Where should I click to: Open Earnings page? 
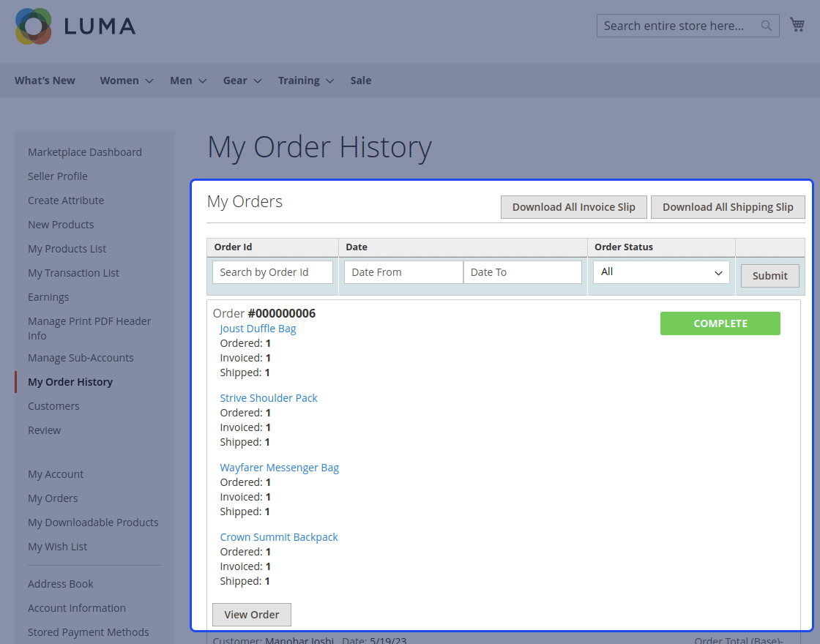(x=48, y=297)
